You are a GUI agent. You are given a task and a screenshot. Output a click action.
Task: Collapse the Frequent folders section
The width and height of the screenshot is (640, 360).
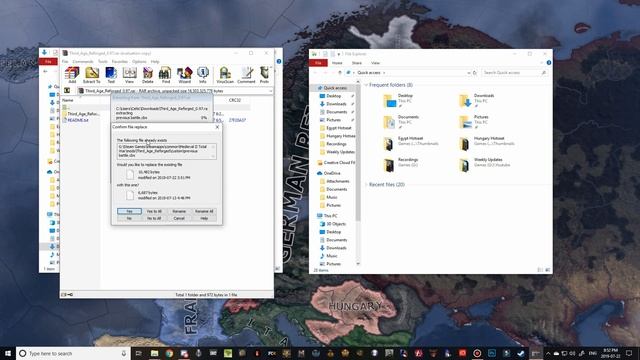366,85
